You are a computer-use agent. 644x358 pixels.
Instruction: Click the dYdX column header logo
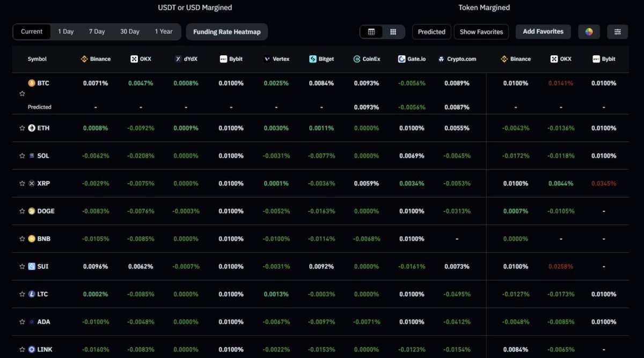click(x=178, y=59)
